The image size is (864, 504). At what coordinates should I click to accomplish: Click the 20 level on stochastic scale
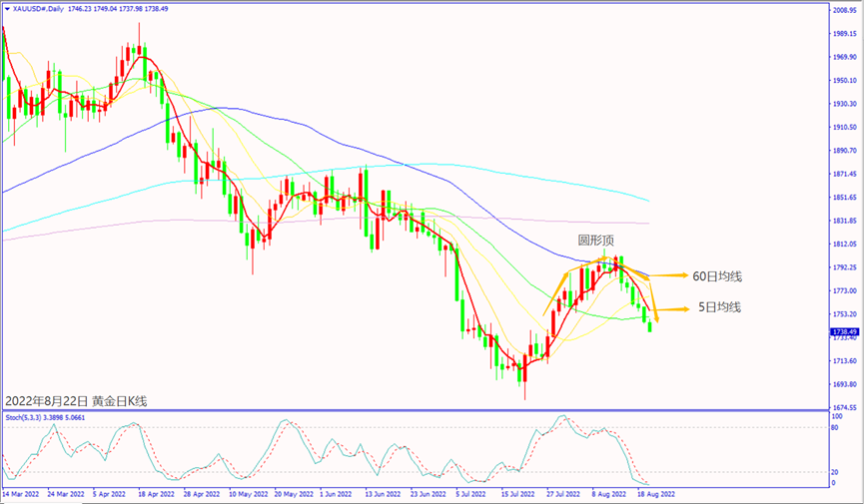click(x=835, y=471)
